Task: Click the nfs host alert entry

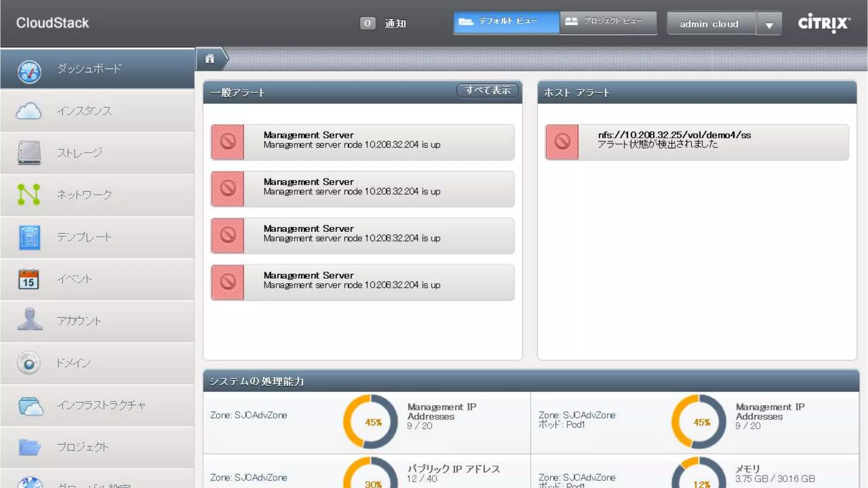Action: [697, 142]
